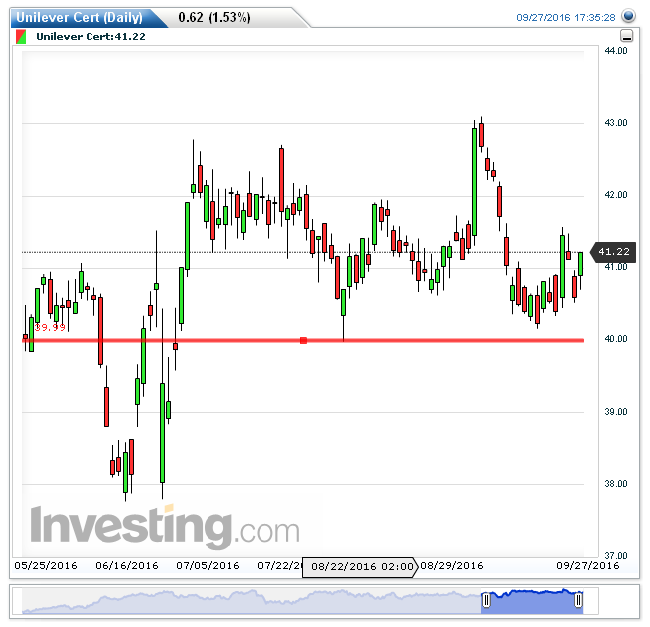Image resolution: width=650 pixels, height=627 pixels.
Task: Click the 43.00 price axis label
Action: click(x=616, y=123)
